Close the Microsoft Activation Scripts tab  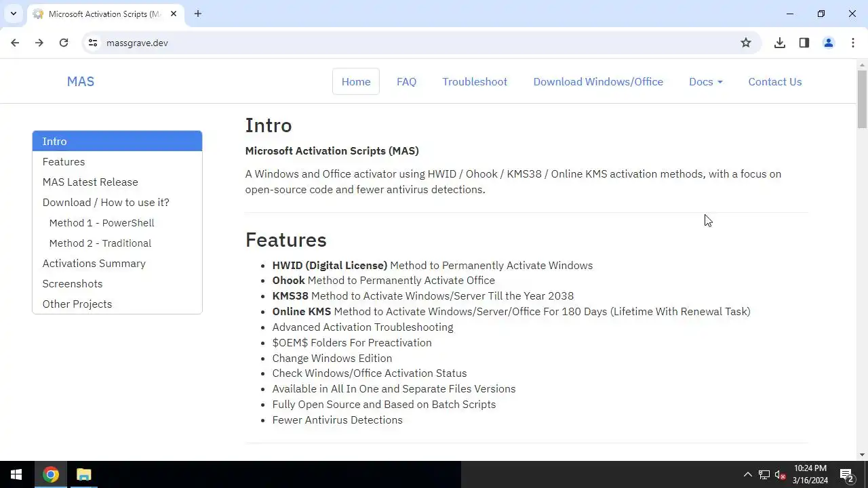[174, 14]
